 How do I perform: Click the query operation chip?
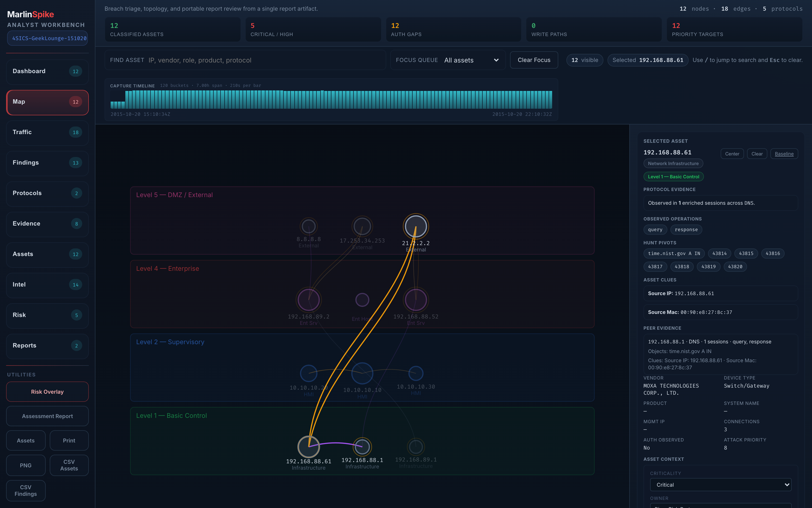click(655, 230)
